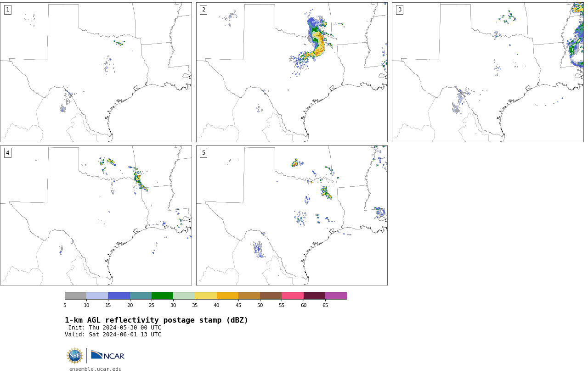Image resolution: width=588 pixels, height=374 pixels.
Task: Click the ensemble.ucar.edu text
Action: (x=96, y=369)
